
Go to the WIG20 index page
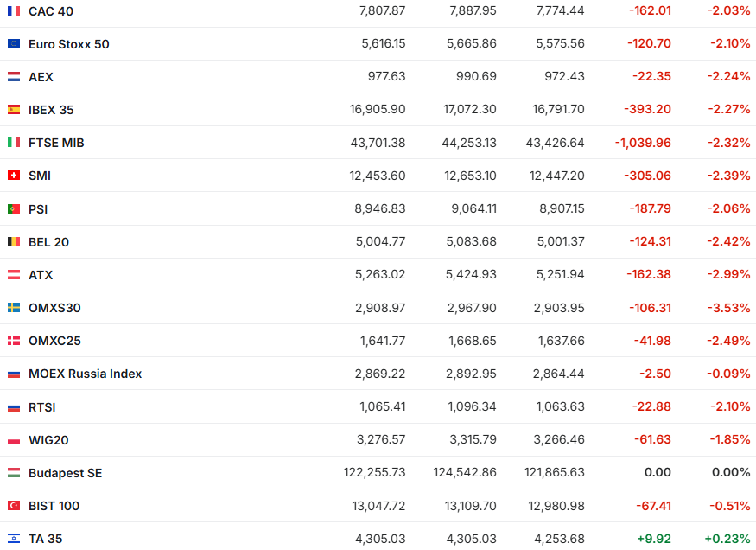click(48, 440)
